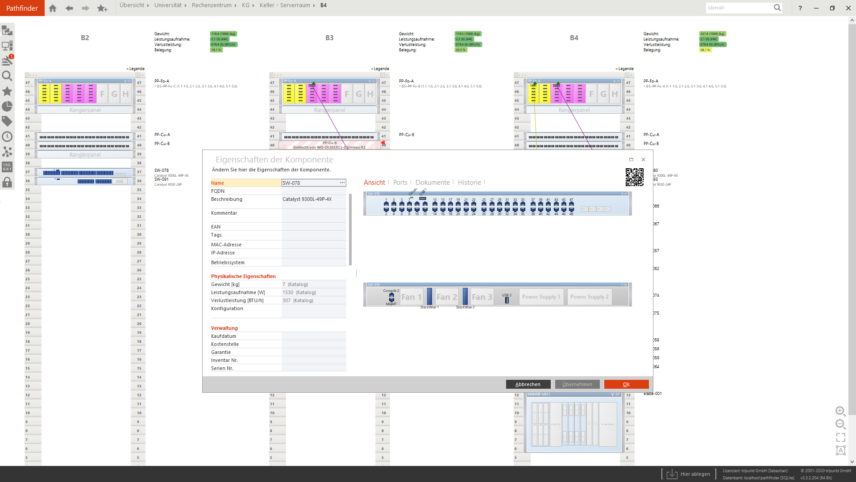
Task: Click the überall search input field
Action: click(738, 7)
